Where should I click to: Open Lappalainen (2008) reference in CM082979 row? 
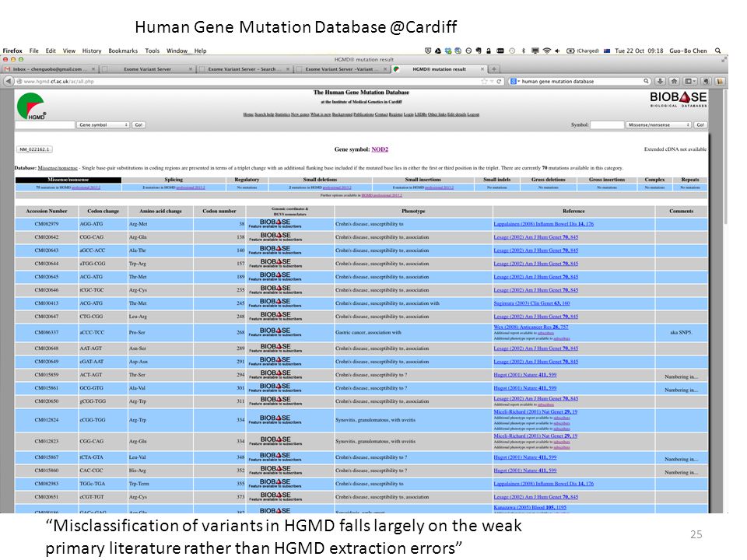[x=544, y=224]
